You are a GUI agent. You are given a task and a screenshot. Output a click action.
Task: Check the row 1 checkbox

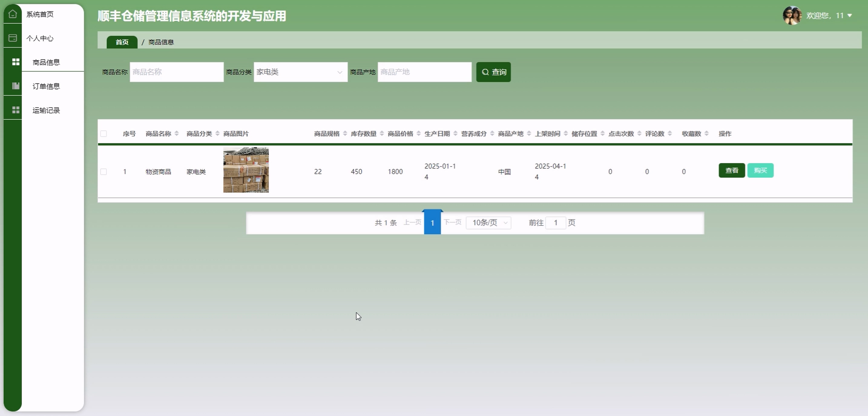[104, 172]
